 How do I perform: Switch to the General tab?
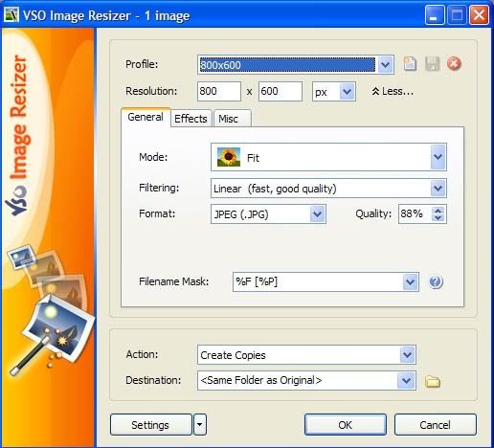146,117
